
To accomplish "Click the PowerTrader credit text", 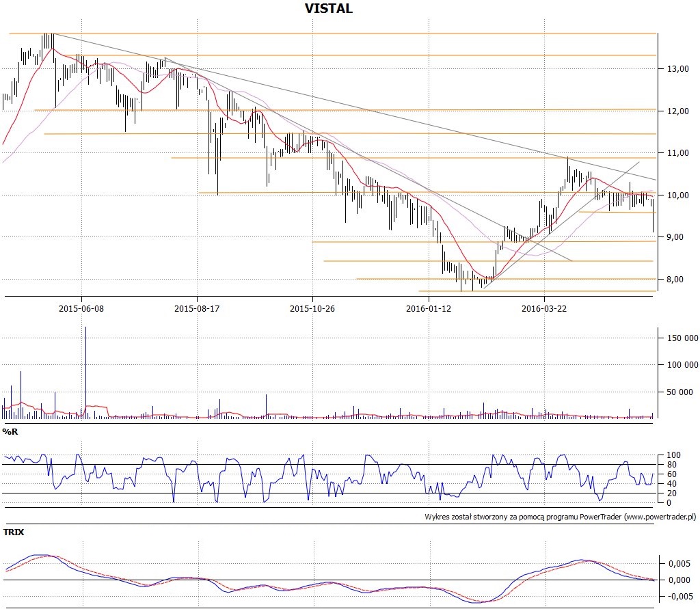I will tap(561, 517).
